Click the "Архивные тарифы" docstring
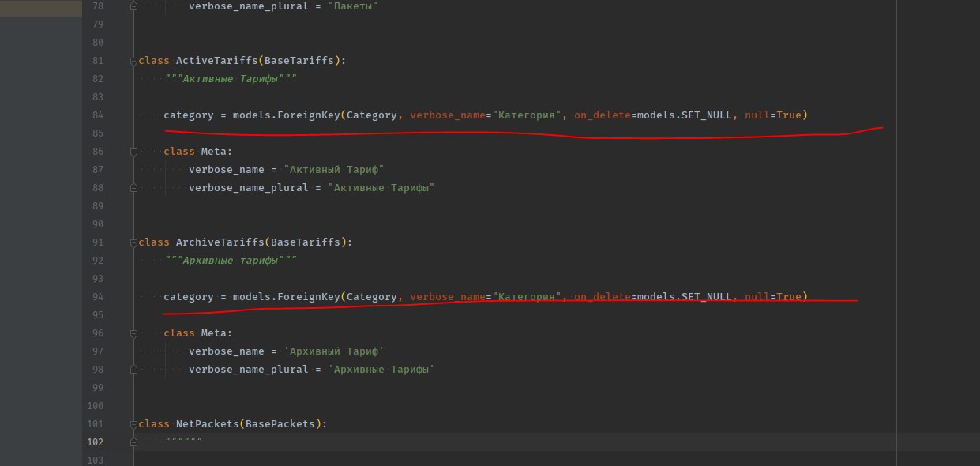Image resolution: width=980 pixels, height=466 pixels. tap(230, 261)
